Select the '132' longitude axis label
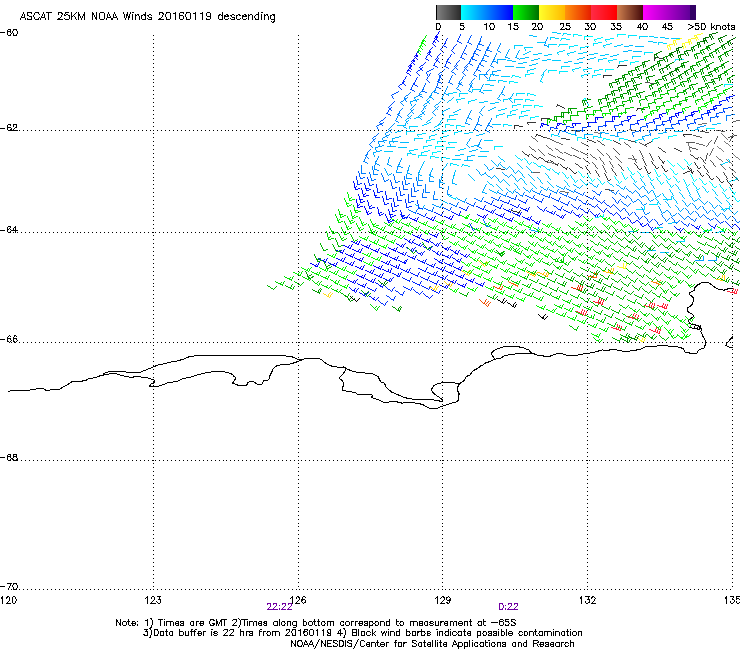The width and height of the screenshot is (740, 650). coord(588,600)
